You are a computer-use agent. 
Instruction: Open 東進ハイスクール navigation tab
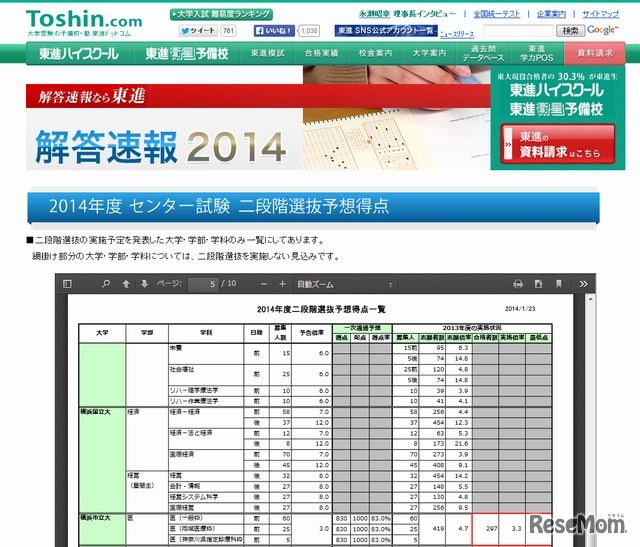79,53
